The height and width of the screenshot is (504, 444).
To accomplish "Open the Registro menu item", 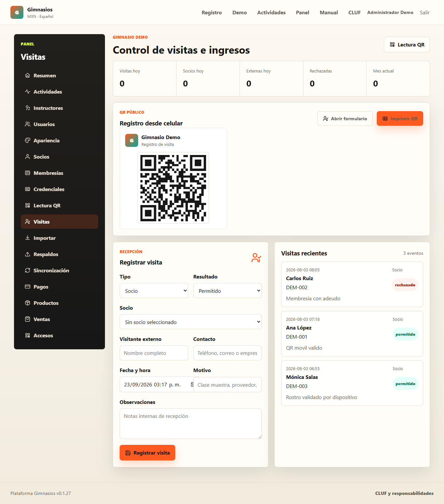I will 212,12.
